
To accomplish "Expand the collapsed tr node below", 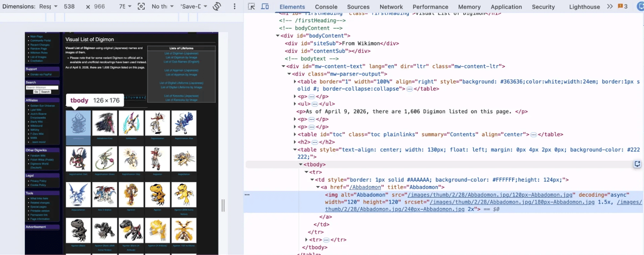I will pyautogui.click(x=306, y=240).
